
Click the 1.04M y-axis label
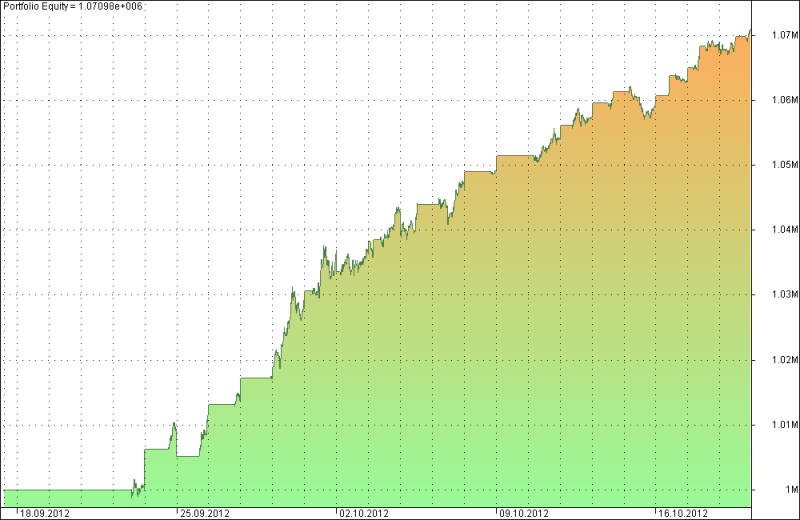tap(785, 229)
